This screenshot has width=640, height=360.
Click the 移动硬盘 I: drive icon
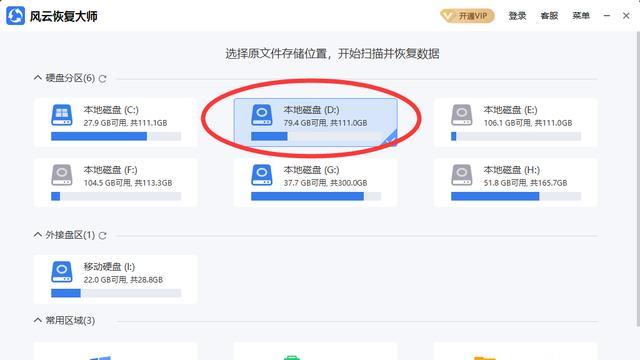click(x=62, y=272)
